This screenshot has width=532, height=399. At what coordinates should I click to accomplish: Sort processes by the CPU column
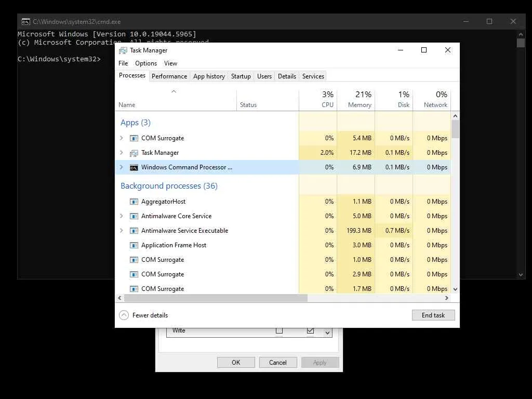[x=318, y=100]
